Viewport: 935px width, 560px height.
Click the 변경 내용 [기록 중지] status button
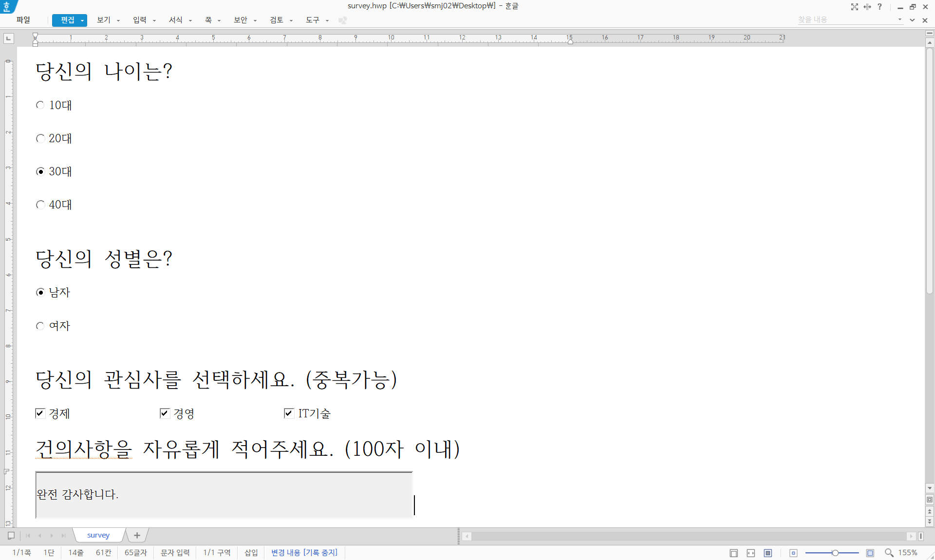(304, 552)
